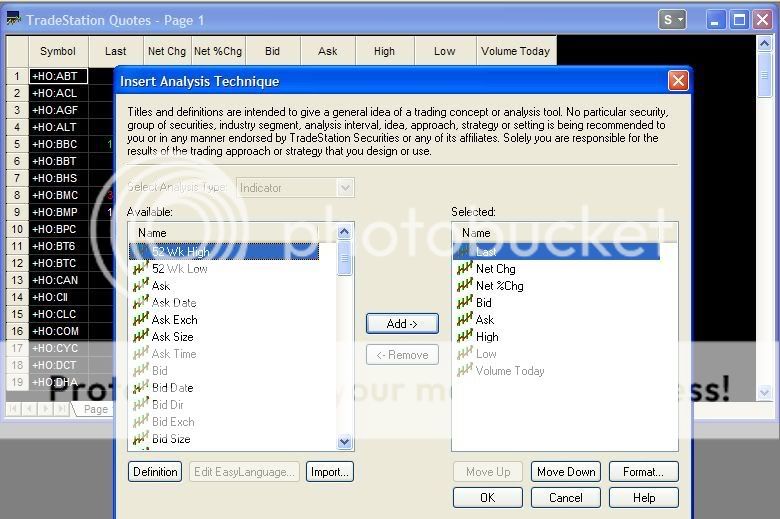
Task: Click the Available list scroll up arrow
Action: [344, 232]
